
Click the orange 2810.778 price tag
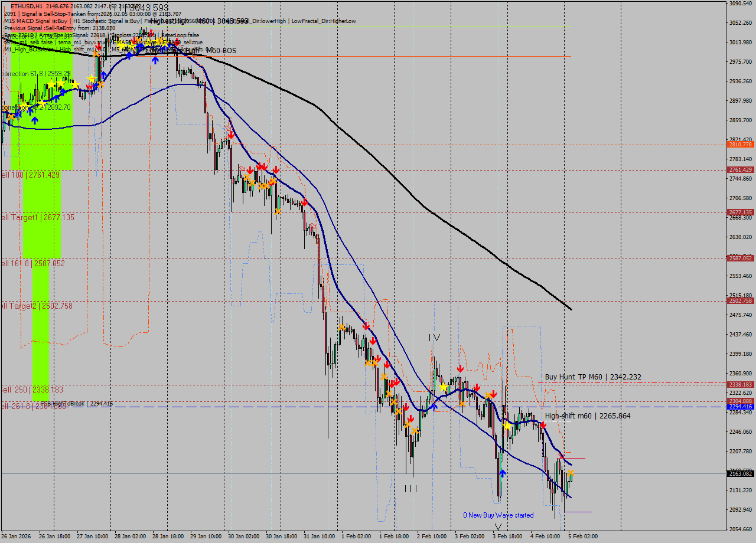click(741, 144)
